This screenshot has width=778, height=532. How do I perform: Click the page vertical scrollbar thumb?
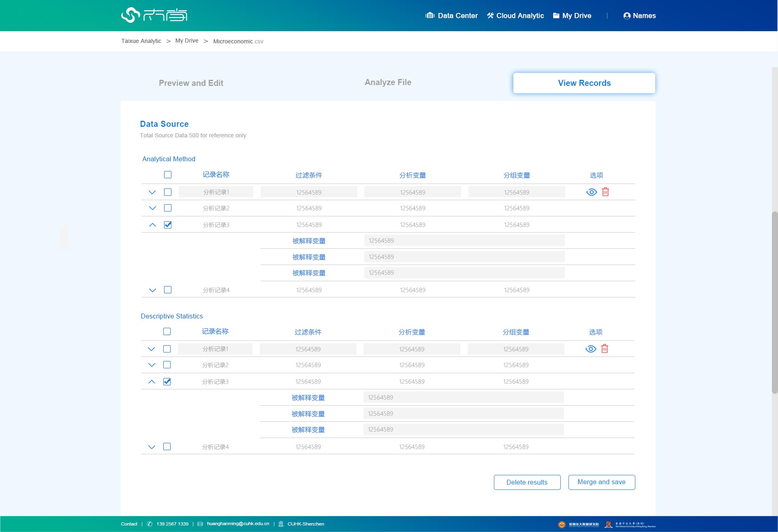coord(775,302)
